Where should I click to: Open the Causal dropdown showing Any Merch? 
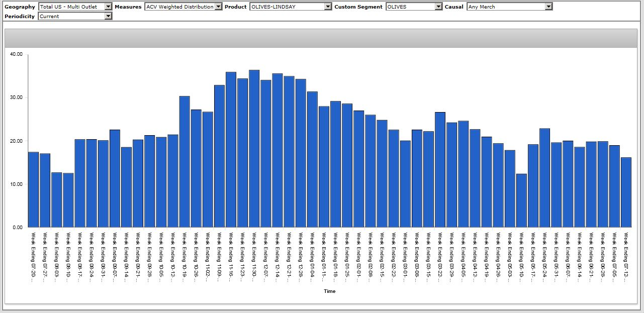548,7
